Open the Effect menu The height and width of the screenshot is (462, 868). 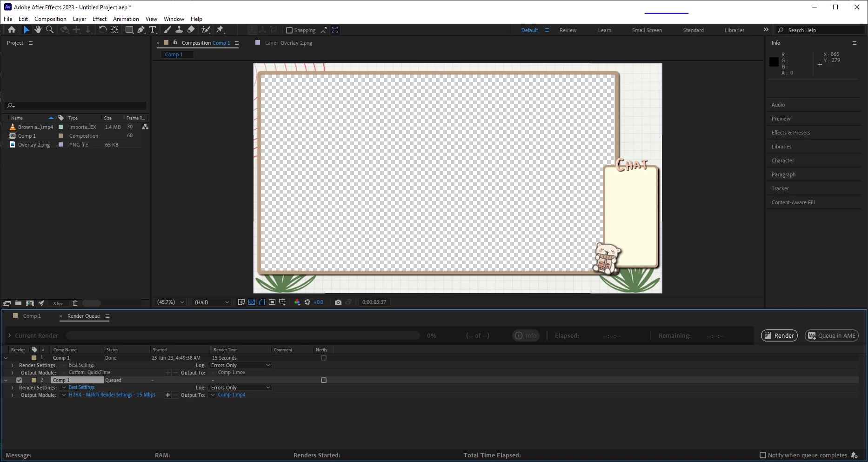100,19
